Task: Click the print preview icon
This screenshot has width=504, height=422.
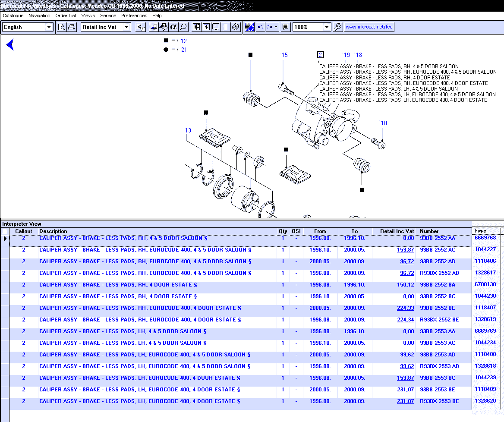Action: click(61, 27)
